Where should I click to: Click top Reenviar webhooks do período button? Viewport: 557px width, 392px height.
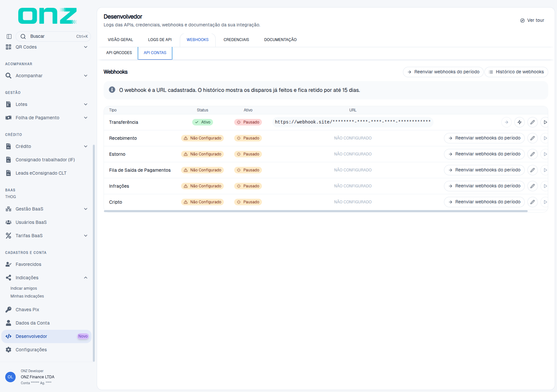[x=443, y=72]
